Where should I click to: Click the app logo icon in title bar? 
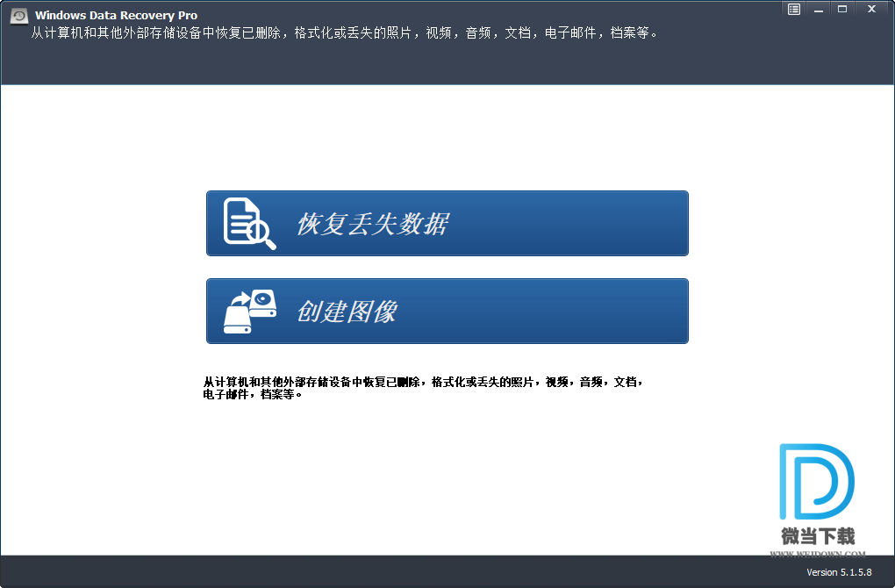point(18,16)
